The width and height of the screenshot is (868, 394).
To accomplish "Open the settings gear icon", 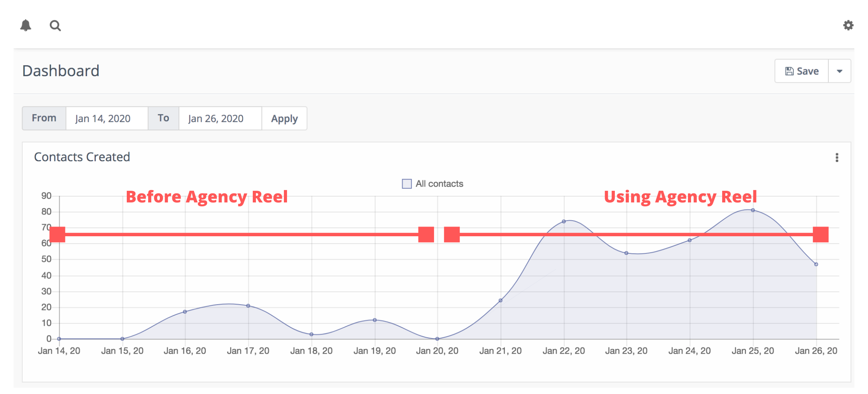I will pos(848,25).
